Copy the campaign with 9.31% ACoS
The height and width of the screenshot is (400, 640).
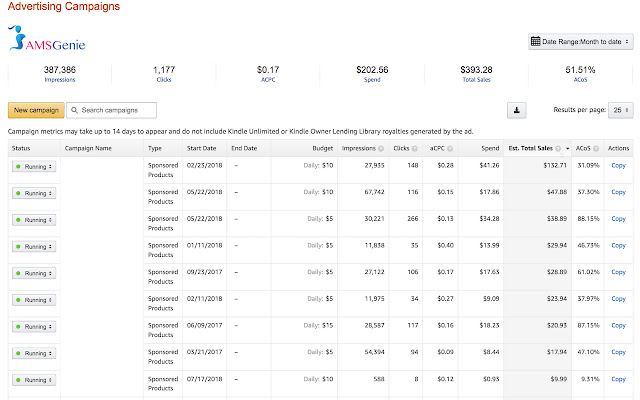point(618,379)
